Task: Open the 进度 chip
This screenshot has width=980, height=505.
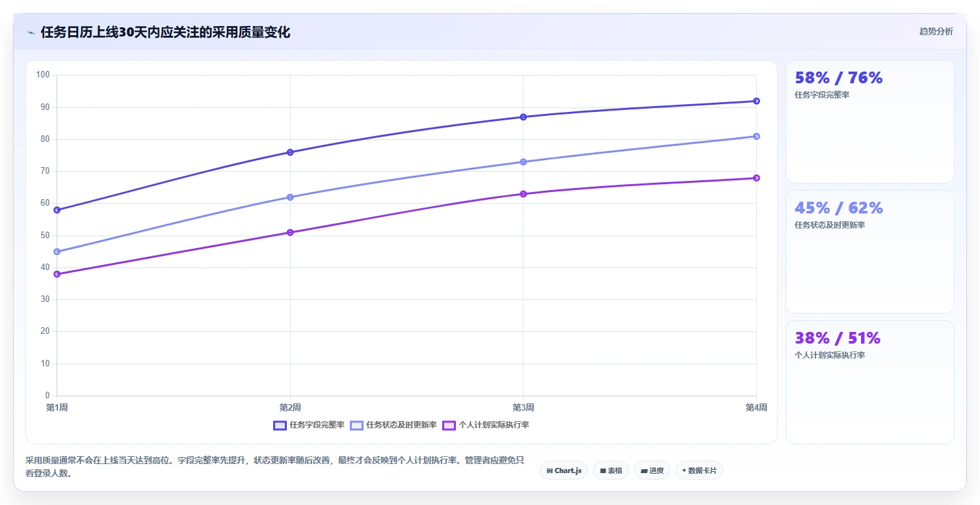Action: pos(652,471)
